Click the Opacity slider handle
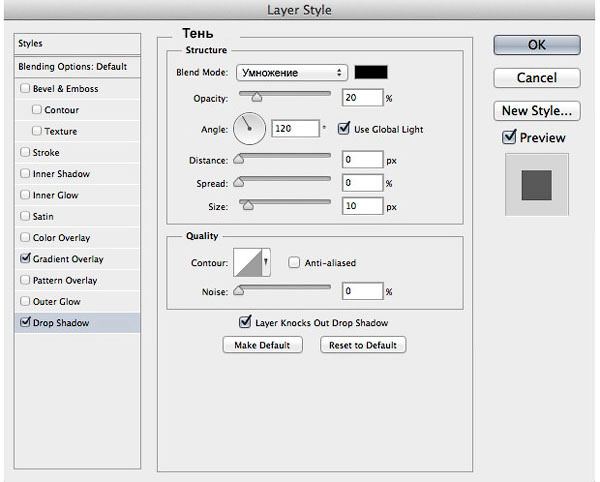Screen dimensions: 600x482 [x=257, y=97]
